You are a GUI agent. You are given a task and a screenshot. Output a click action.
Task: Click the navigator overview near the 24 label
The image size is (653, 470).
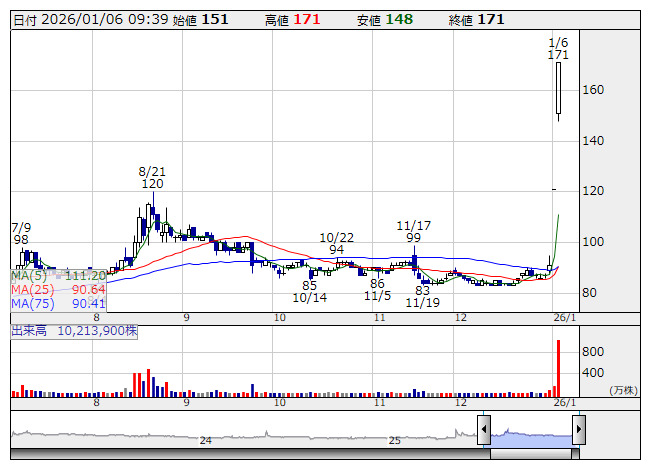206,438
